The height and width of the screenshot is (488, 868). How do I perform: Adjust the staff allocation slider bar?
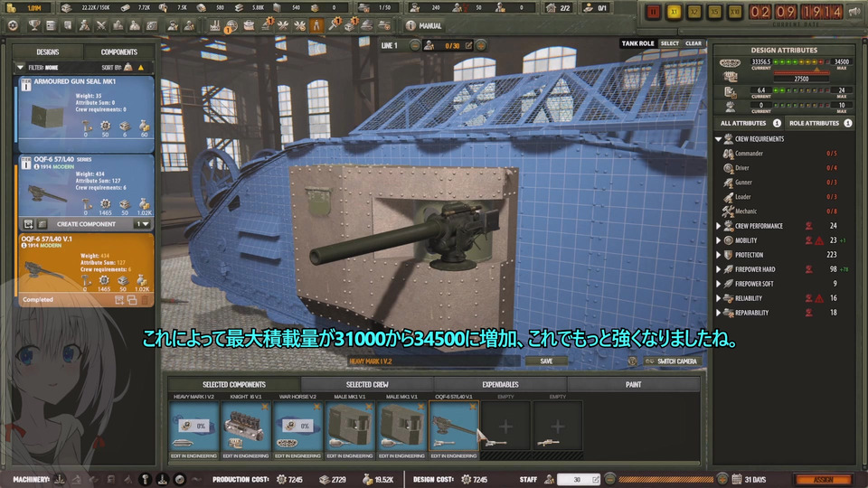pos(666,479)
